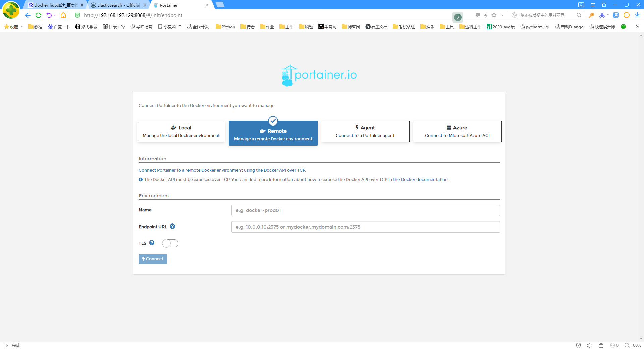Click the portainer.io logo
Image resolution: width=644 pixels, height=349 pixels.
[x=319, y=75]
